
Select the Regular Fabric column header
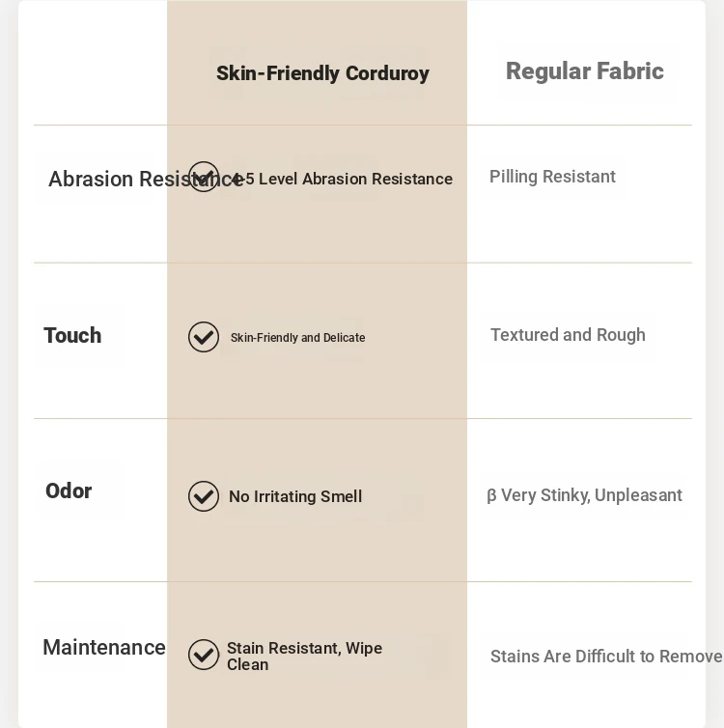click(584, 71)
